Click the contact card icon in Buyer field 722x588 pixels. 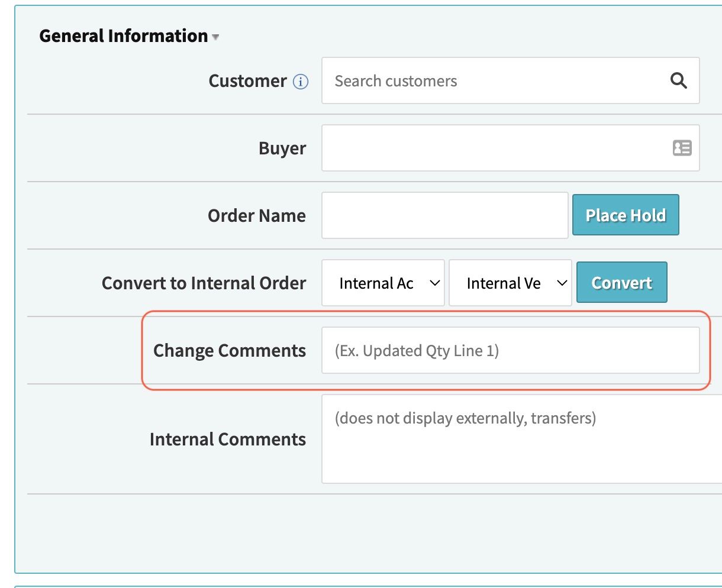click(x=682, y=148)
